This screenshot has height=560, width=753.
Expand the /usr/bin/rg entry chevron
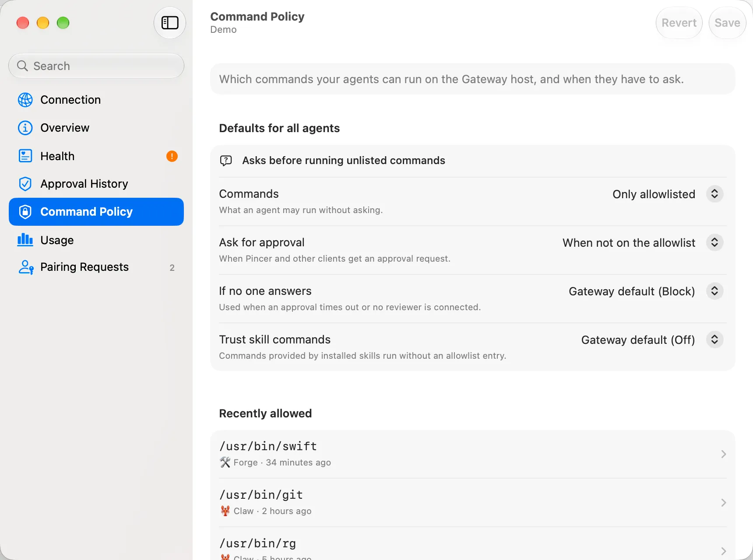[x=724, y=551]
